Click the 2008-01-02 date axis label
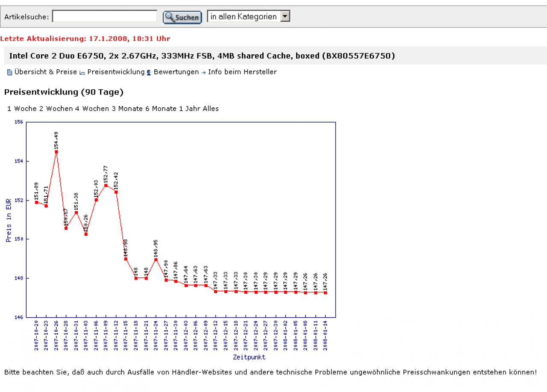Viewport: 547px width, 392px height. [x=285, y=336]
